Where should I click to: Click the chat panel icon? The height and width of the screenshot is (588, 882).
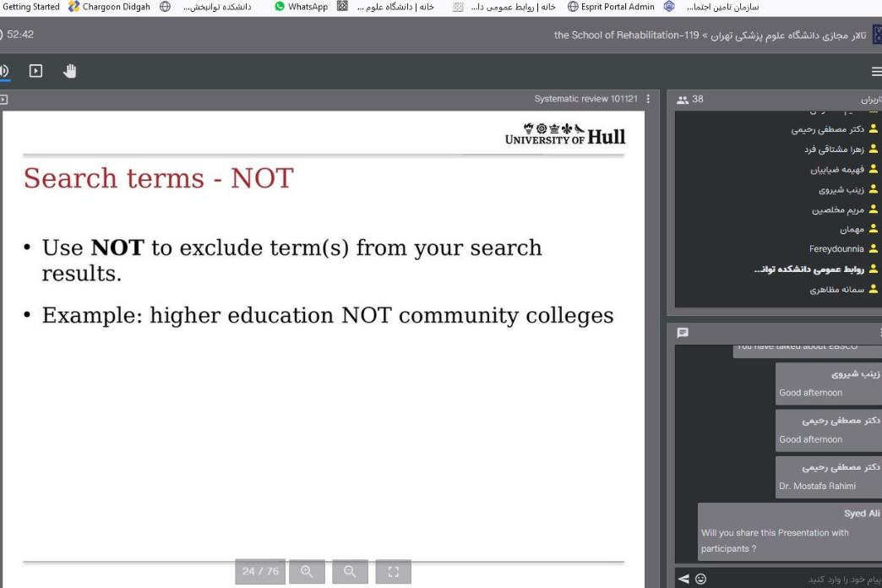point(683,333)
